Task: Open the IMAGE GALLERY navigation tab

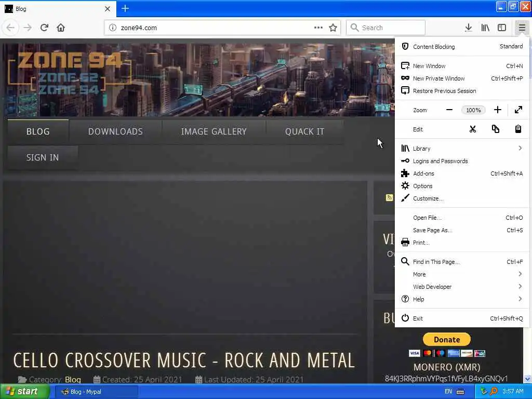Action: tap(214, 131)
